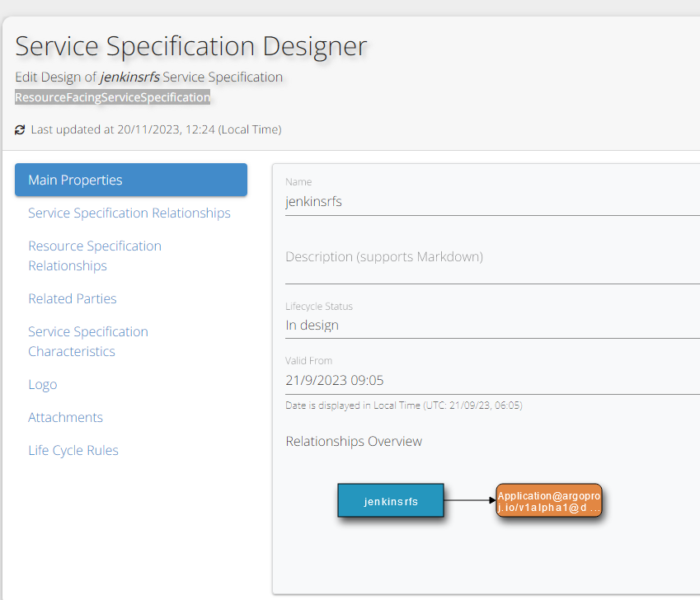The image size is (700, 600).
Task: Go to Resource Specification Relationships
Action: tap(95, 255)
